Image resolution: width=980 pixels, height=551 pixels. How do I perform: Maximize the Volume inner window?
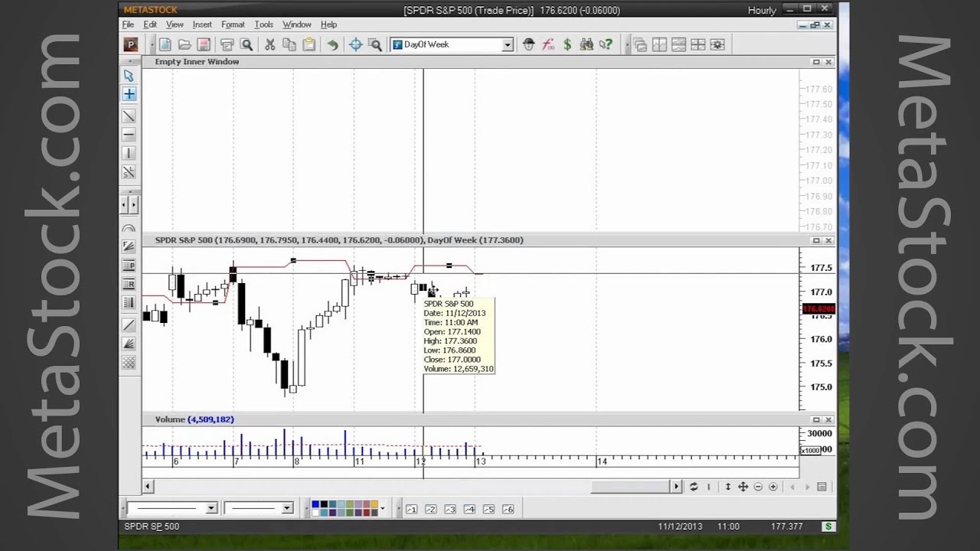816,419
